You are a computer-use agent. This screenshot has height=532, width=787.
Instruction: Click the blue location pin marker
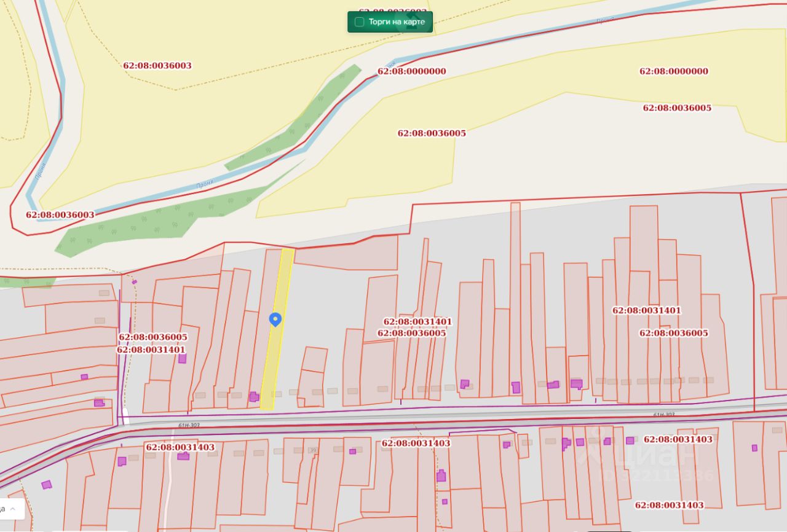275,319
